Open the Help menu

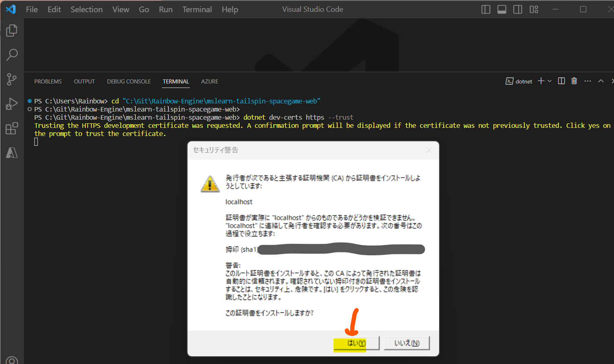(x=230, y=9)
